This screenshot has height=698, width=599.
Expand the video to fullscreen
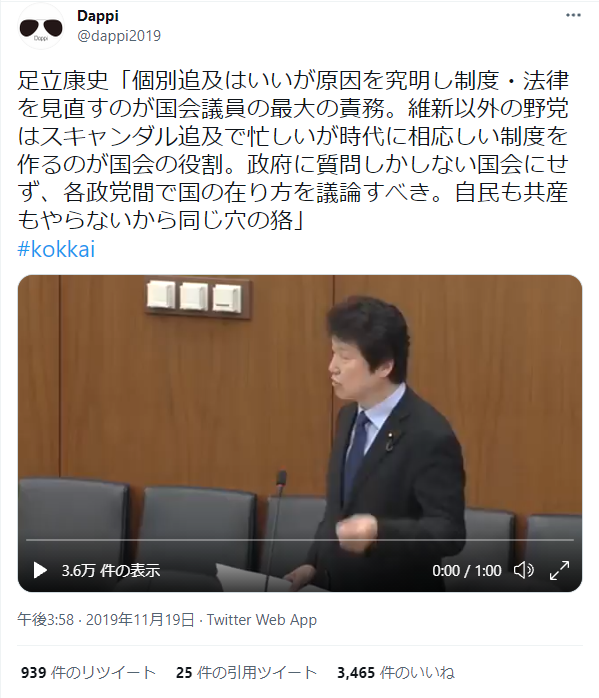pos(559,570)
